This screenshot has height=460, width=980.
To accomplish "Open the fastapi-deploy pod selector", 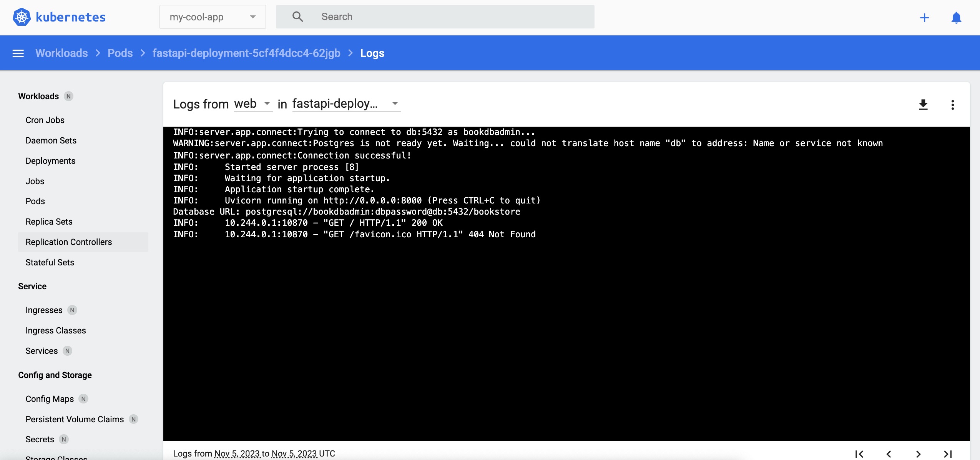I will coord(346,104).
